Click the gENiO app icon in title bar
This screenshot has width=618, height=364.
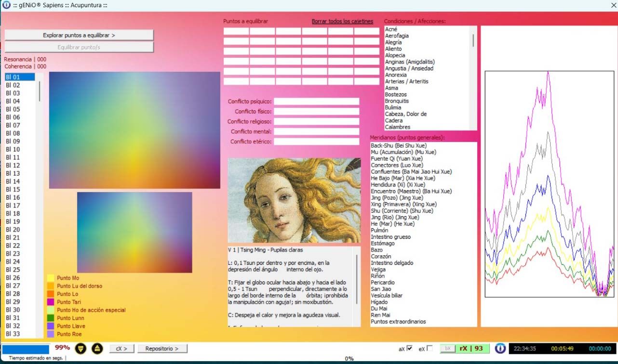pos(6,5)
